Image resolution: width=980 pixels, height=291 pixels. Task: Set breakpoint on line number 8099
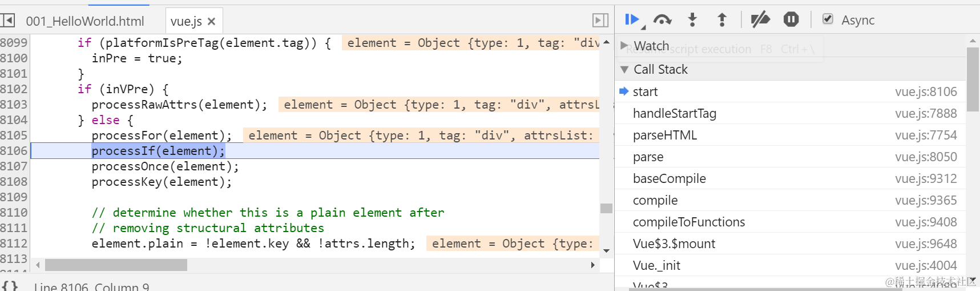pyautogui.click(x=14, y=43)
